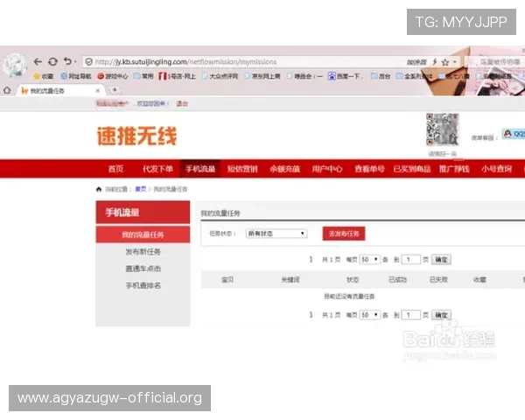525x420 pixels.
Task: Click the browser home icon beside tabs
Action: coord(7,90)
